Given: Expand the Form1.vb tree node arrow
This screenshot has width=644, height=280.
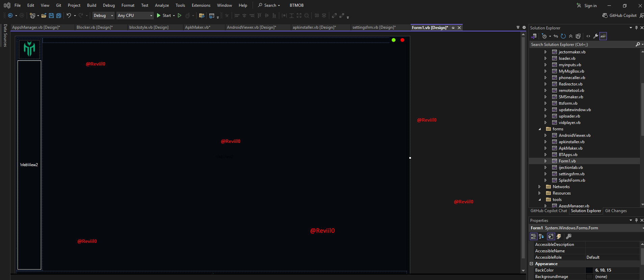Looking at the screenshot, I should coord(545,161).
